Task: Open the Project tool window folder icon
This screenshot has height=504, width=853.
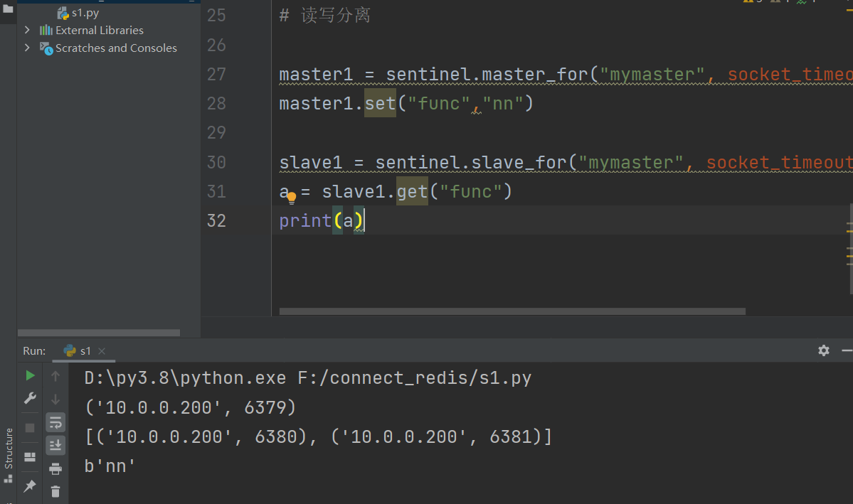Action: tap(8, 9)
